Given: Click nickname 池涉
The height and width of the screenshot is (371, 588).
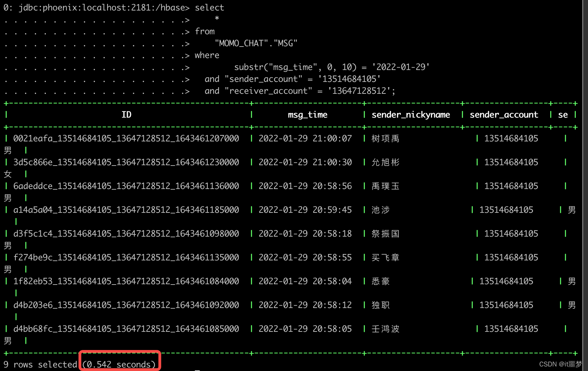Looking at the screenshot, I should pos(381,210).
